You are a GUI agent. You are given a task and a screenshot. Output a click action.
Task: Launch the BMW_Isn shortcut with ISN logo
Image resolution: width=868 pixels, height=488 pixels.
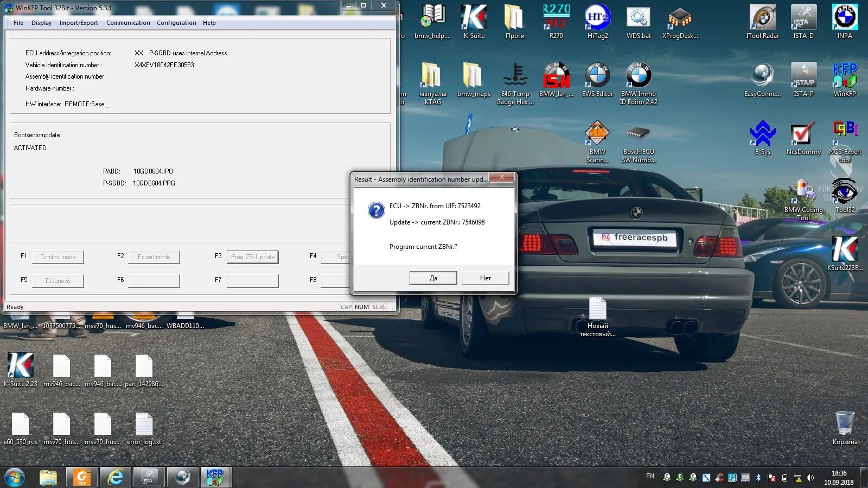click(x=556, y=80)
